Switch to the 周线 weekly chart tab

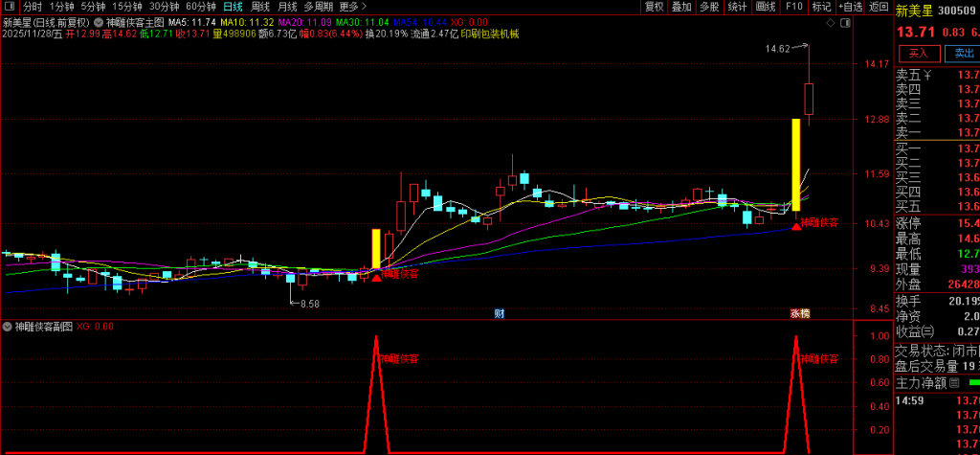pos(260,6)
